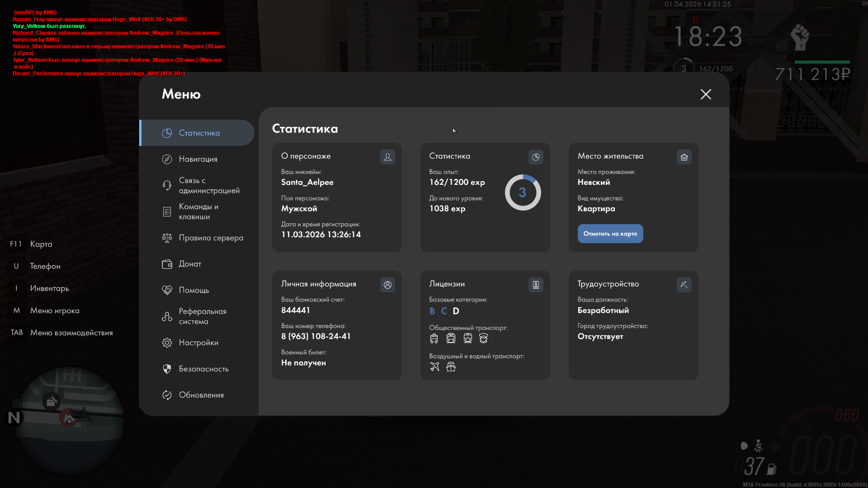The height and width of the screenshot is (488, 868).
Task: Open the Навигация menu section
Action: [x=198, y=159]
